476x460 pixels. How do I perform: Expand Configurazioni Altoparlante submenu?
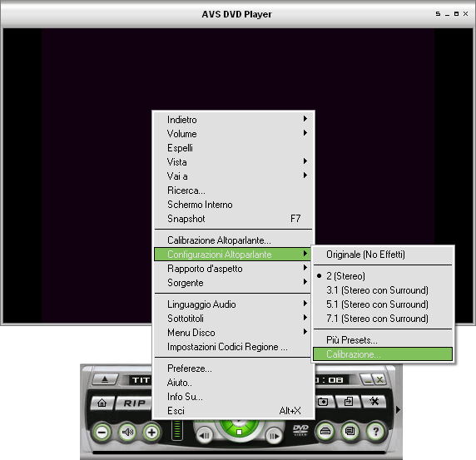[233, 255]
